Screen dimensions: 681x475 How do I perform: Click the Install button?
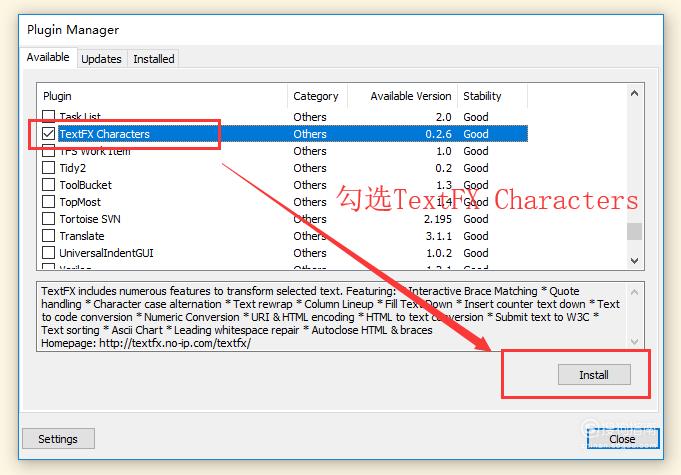tap(594, 375)
